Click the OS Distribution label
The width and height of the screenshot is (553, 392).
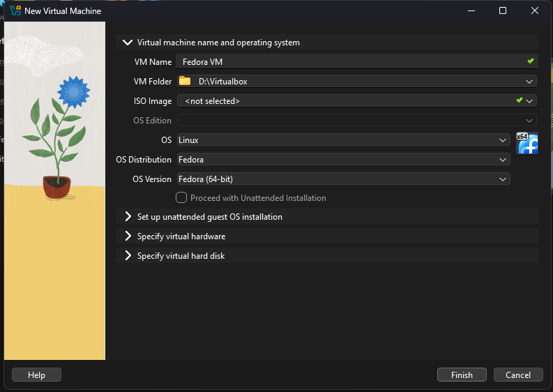click(x=144, y=160)
